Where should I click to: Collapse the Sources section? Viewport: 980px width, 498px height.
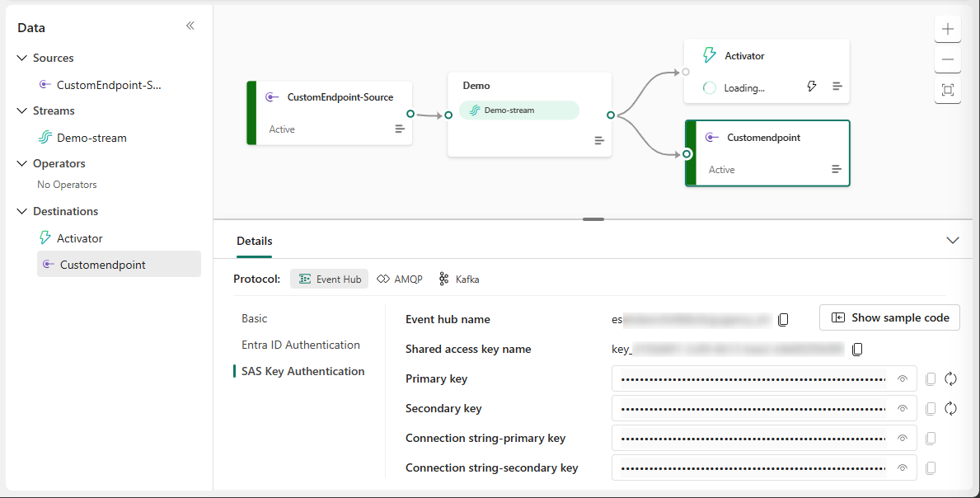point(22,58)
